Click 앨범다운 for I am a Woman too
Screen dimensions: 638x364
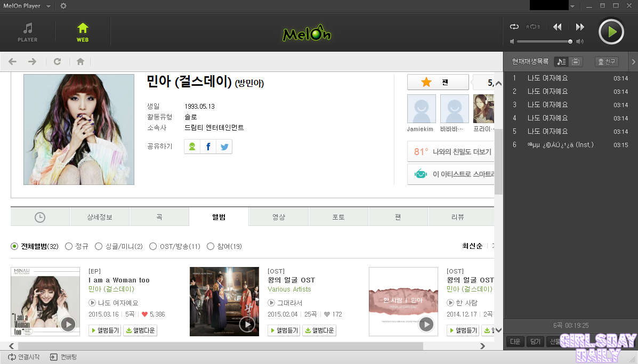(140, 330)
